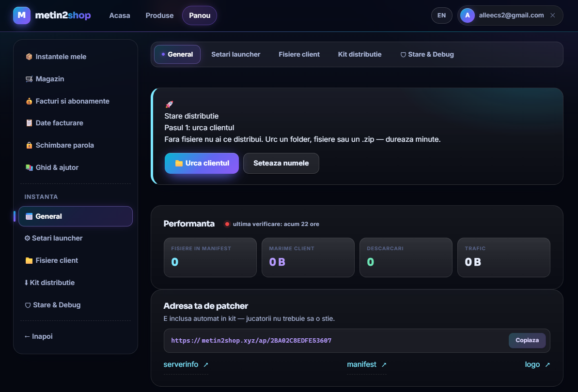Screen dimensions: 578x392
Task: Open Magazin shopping cart icon
Action: pos(29,79)
